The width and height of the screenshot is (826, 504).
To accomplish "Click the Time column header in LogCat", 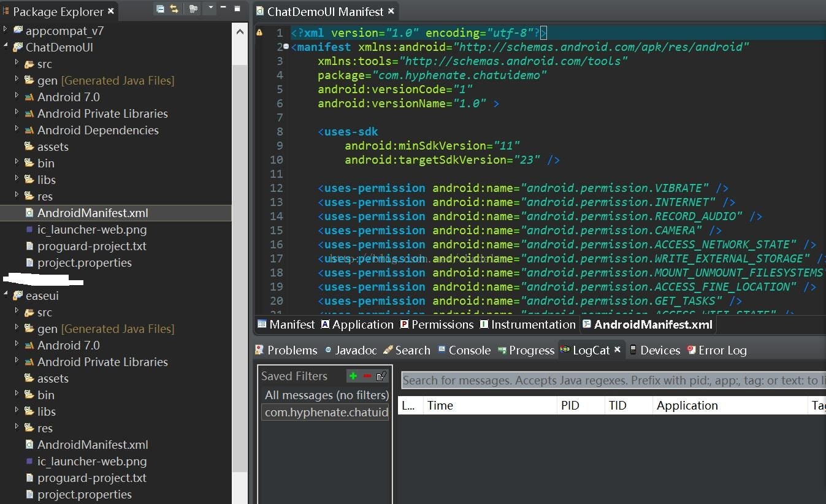I will (489, 405).
